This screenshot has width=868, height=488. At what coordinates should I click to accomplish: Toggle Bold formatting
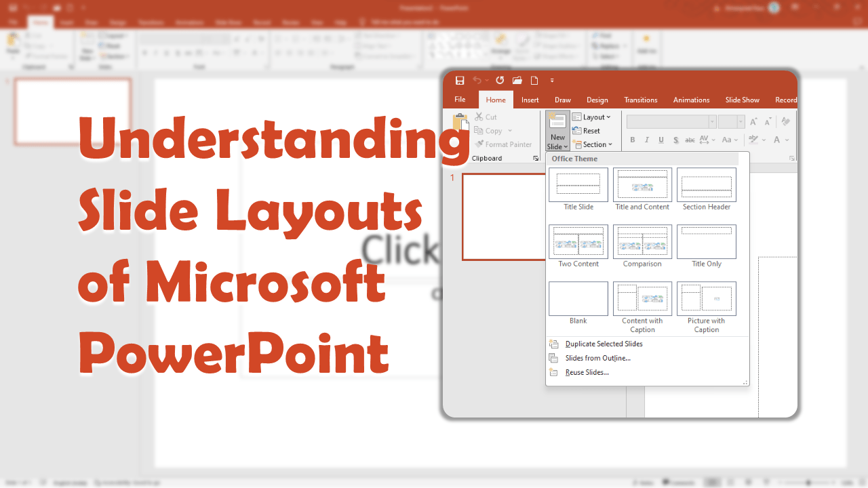(x=633, y=140)
